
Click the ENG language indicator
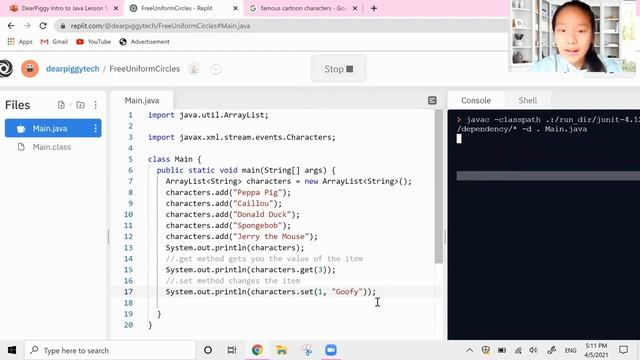[570, 350]
